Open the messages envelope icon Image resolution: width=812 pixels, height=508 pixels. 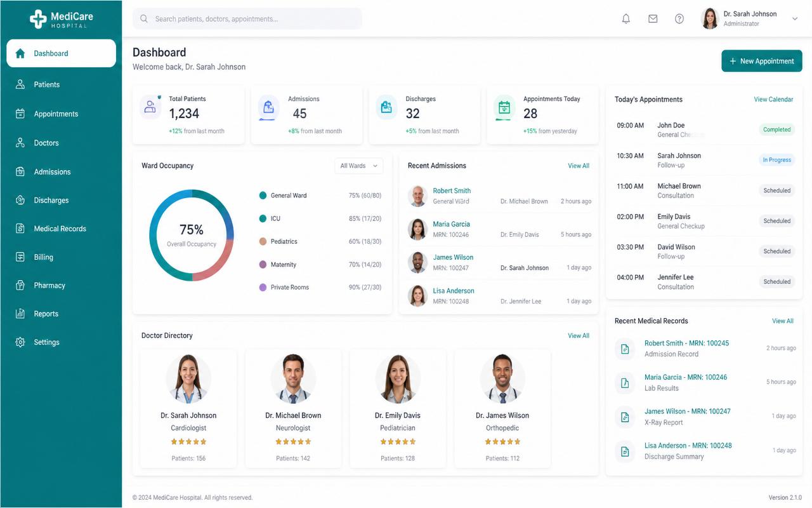tap(653, 19)
